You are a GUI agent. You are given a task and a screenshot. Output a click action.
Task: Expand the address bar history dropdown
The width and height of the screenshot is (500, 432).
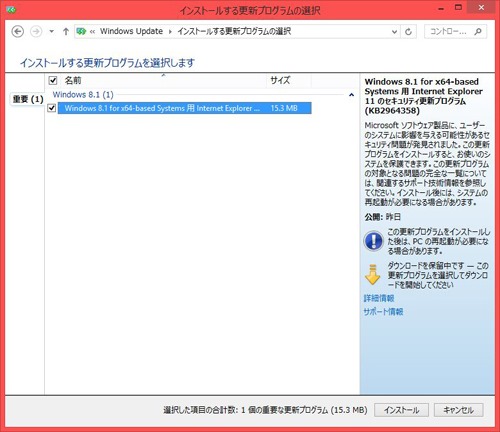[x=394, y=32]
